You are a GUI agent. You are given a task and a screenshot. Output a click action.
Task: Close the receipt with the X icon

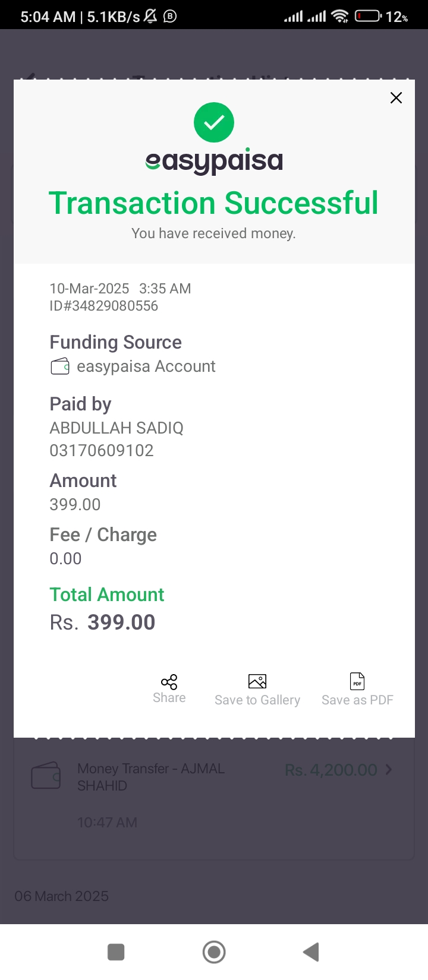(396, 98)
